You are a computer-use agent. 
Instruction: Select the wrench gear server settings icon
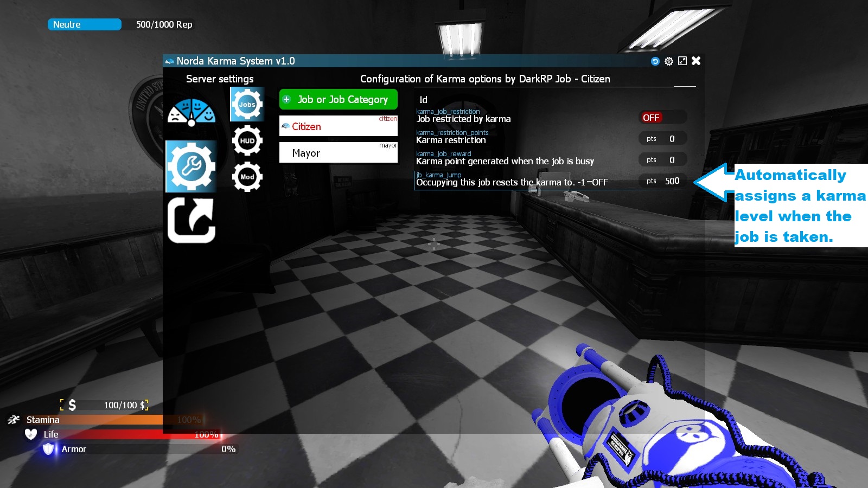191,166
